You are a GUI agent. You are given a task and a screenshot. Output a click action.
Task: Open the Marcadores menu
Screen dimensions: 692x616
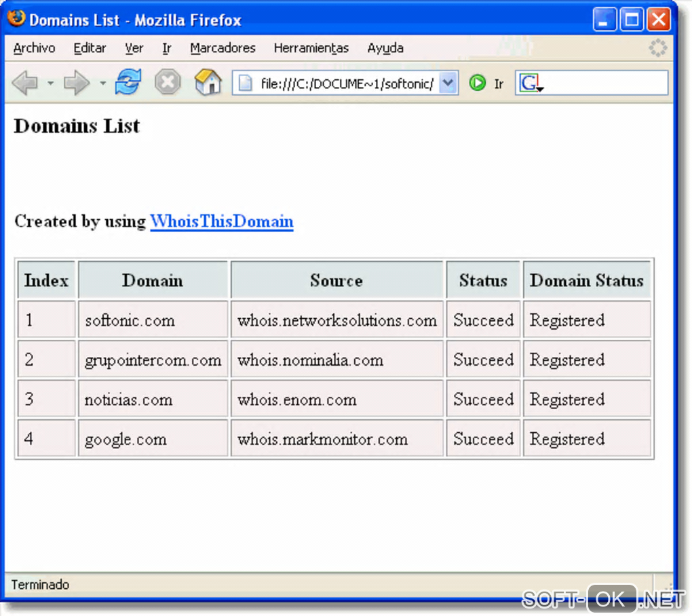coord(223,47)
